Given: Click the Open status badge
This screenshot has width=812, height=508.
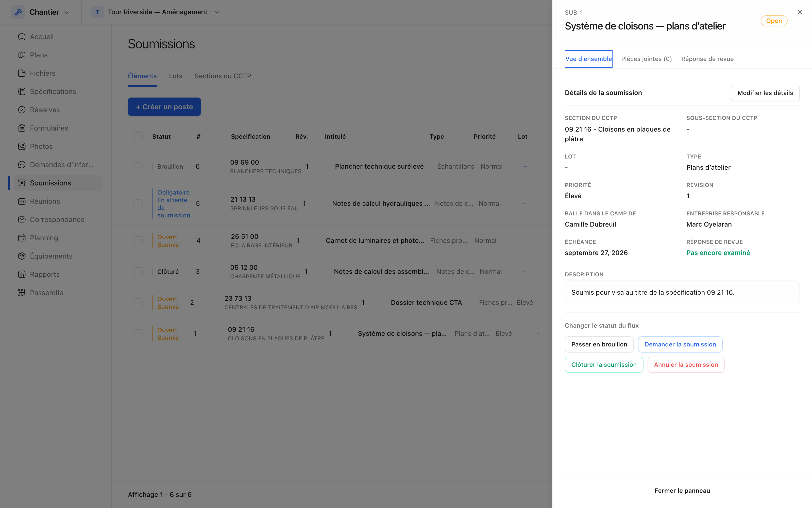Looking at the screenshot, I should tap(774, 21).
